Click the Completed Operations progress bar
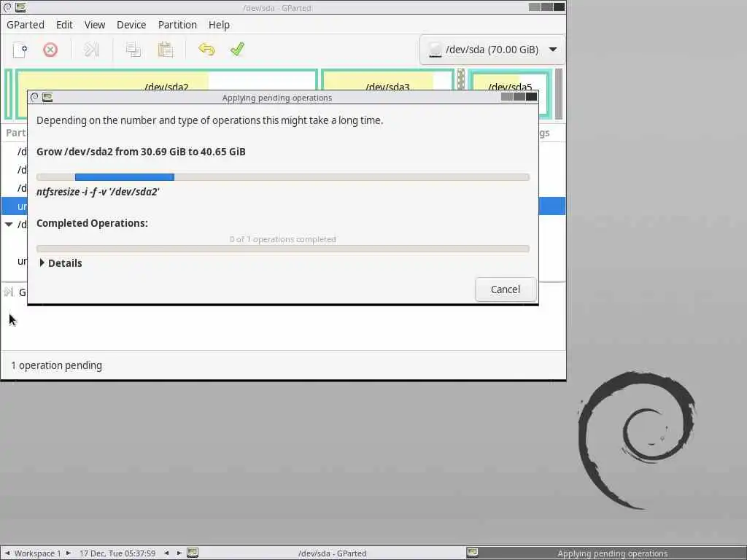This screenshot has width=747, height=560. point(283,249)
